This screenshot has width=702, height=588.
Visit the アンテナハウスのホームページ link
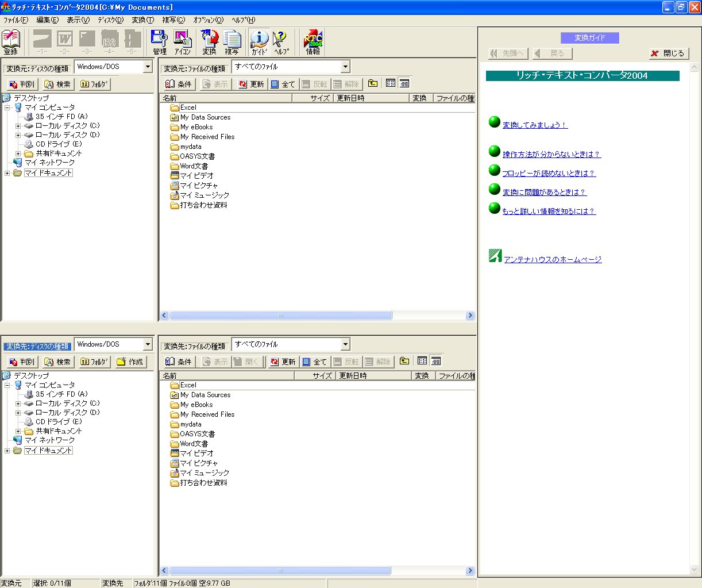click(x=553, y=260)
